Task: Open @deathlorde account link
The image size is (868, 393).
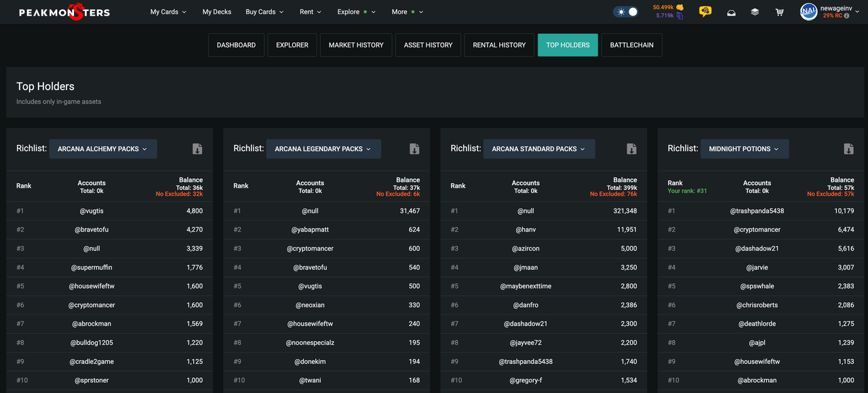Action: click(757, 325)
